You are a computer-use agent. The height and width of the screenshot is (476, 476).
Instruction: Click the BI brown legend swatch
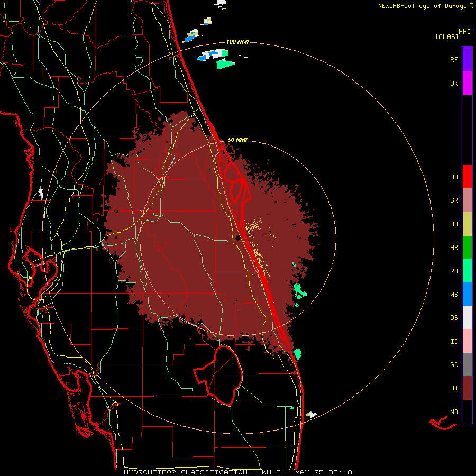tap(467, 388)
